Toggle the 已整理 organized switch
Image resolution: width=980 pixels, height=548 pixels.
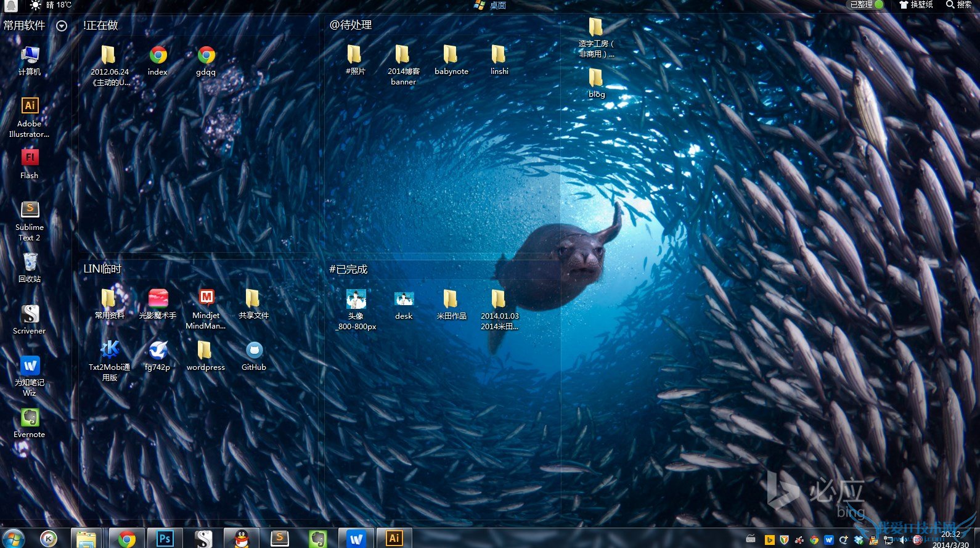(x=867, y=5)
